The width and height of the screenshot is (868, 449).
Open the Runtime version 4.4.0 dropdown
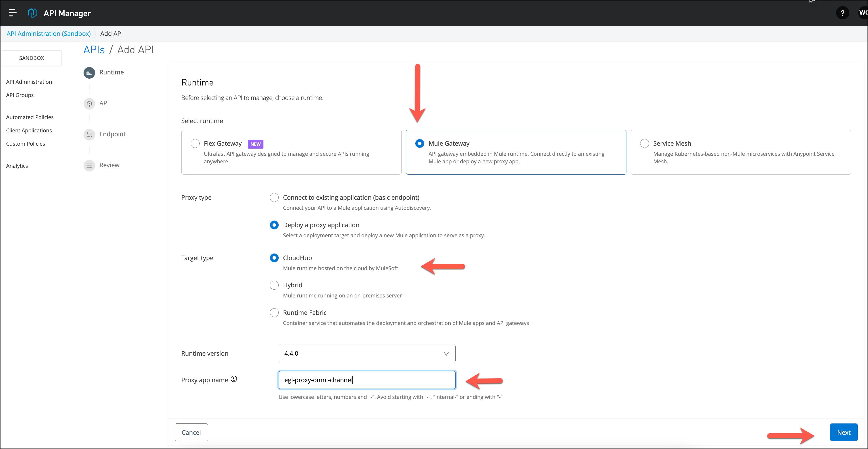[x=367, y=353]
